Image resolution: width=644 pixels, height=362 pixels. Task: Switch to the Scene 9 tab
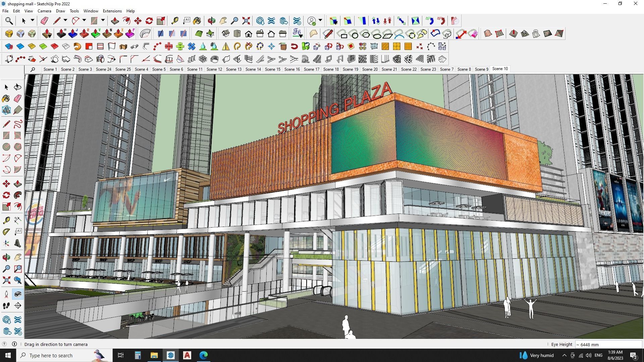pos(481,69)
